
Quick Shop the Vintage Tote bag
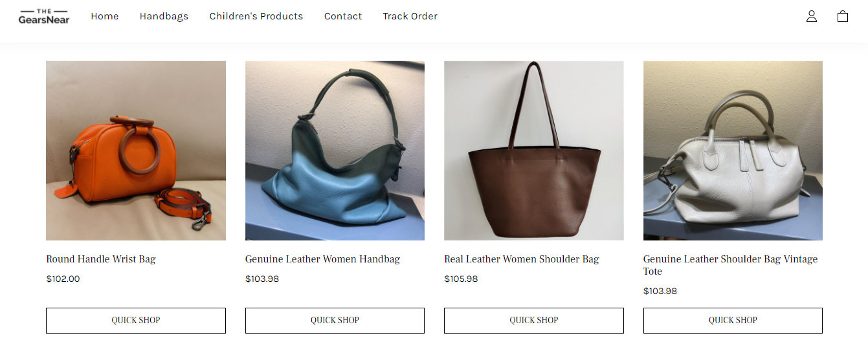[x=733, y=321]
